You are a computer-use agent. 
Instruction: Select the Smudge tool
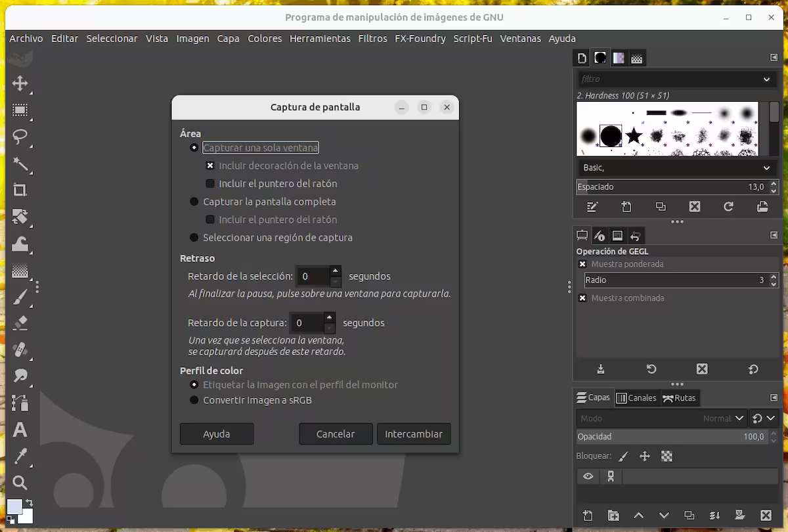click(x=20, y=376)
